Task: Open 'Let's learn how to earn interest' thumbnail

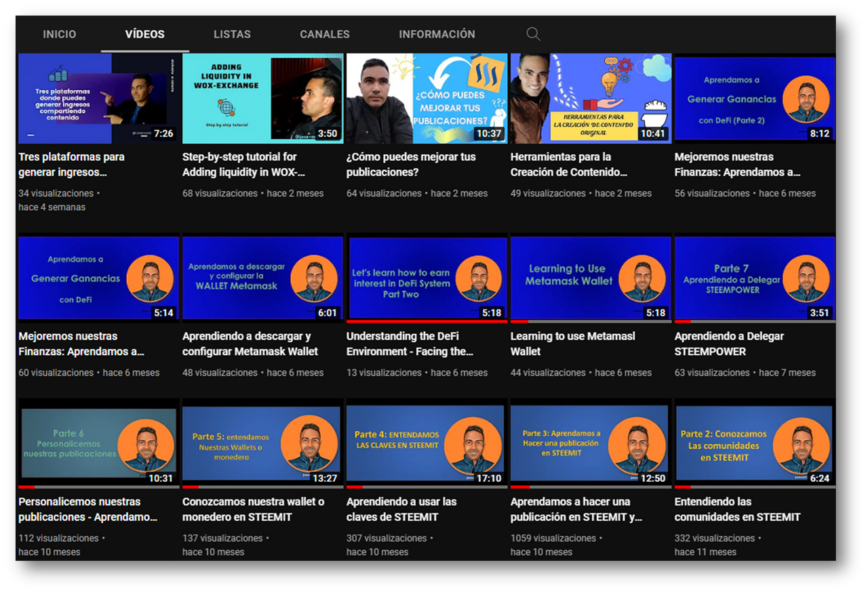Action: tap(427, 278)
